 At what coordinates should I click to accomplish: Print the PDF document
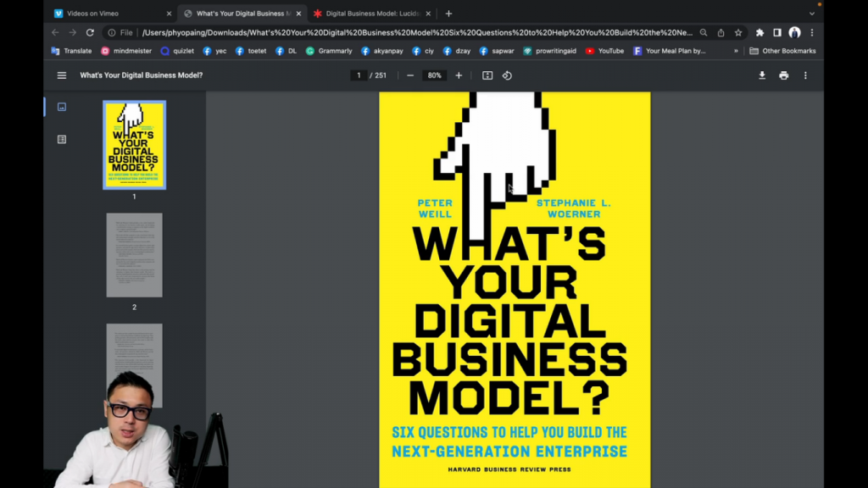(x=784, y=75)
